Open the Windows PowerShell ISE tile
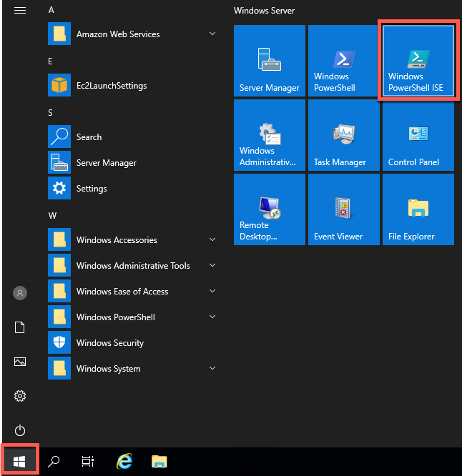462x476 pixels. point(418,61)
